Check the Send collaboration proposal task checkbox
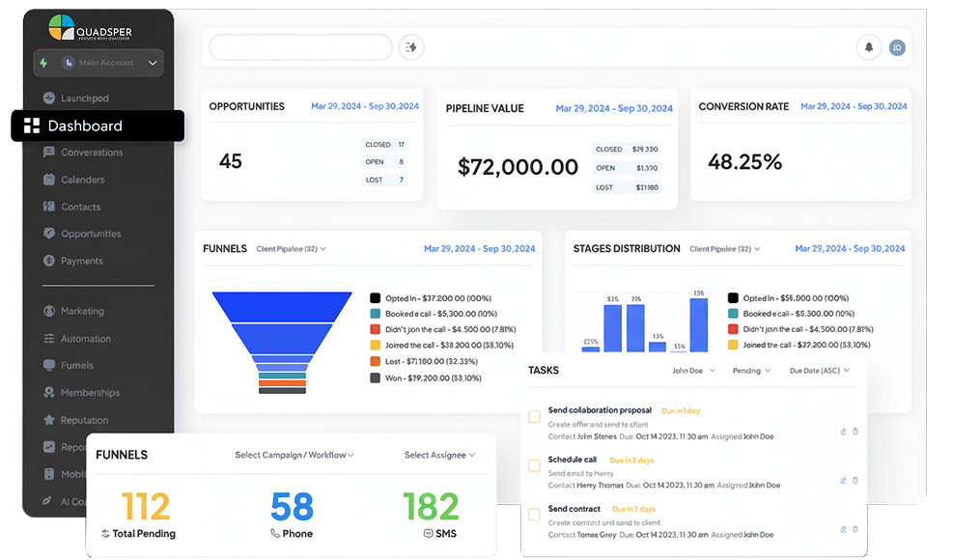The height and width of the screenshot is (560, 953). [534, 417]
